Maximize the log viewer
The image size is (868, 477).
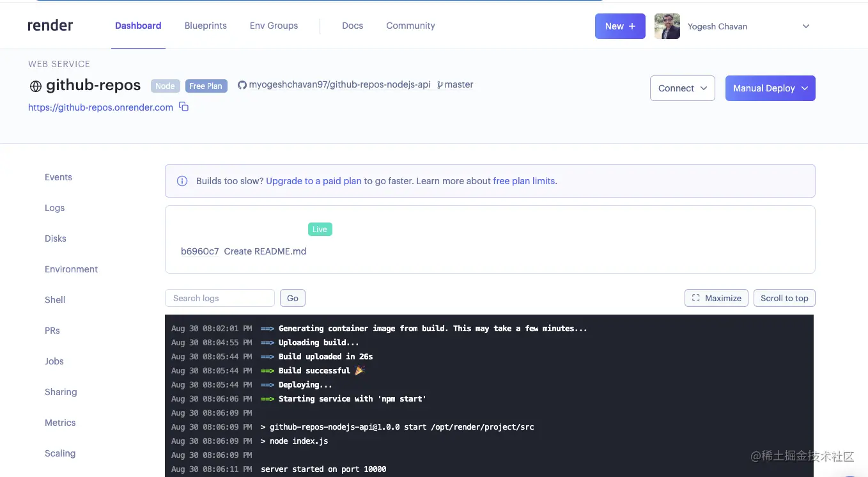716,298
